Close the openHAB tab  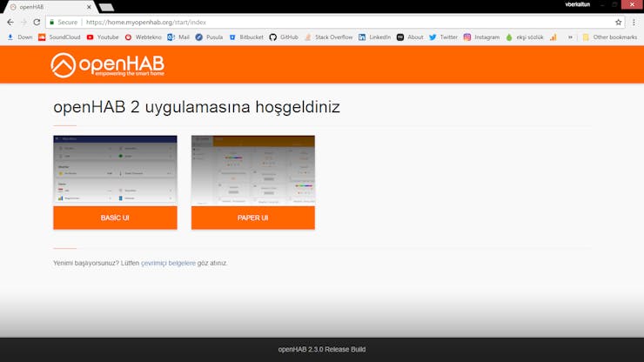pyautogui.click(x=89, y=7)
